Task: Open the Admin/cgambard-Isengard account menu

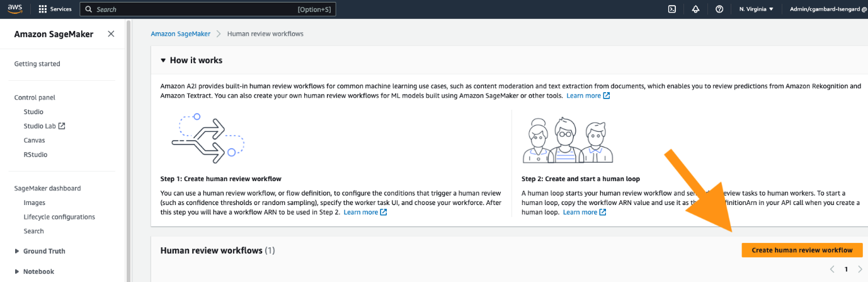Action: 828,9
